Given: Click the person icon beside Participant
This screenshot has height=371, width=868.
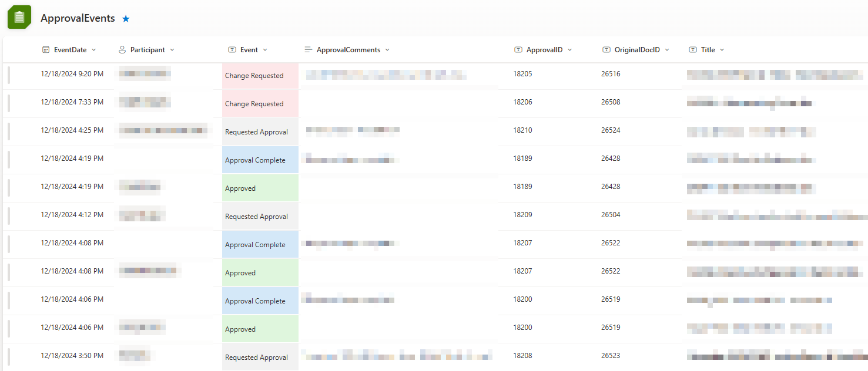Looking at the screenshot, I should (x=122, y=50).
